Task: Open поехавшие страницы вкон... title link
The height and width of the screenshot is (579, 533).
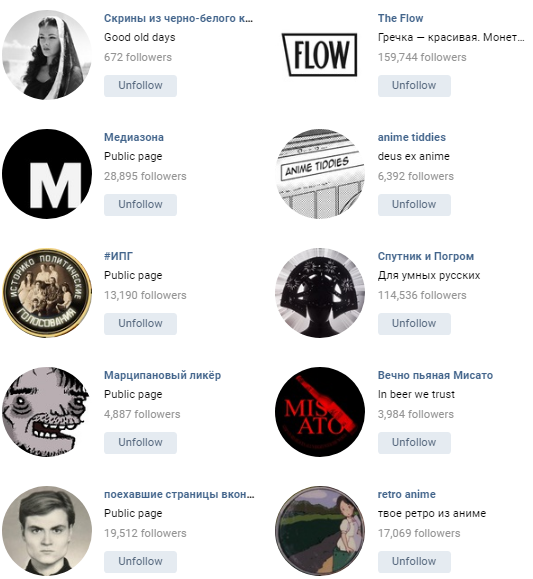Action: coord(179,494)
